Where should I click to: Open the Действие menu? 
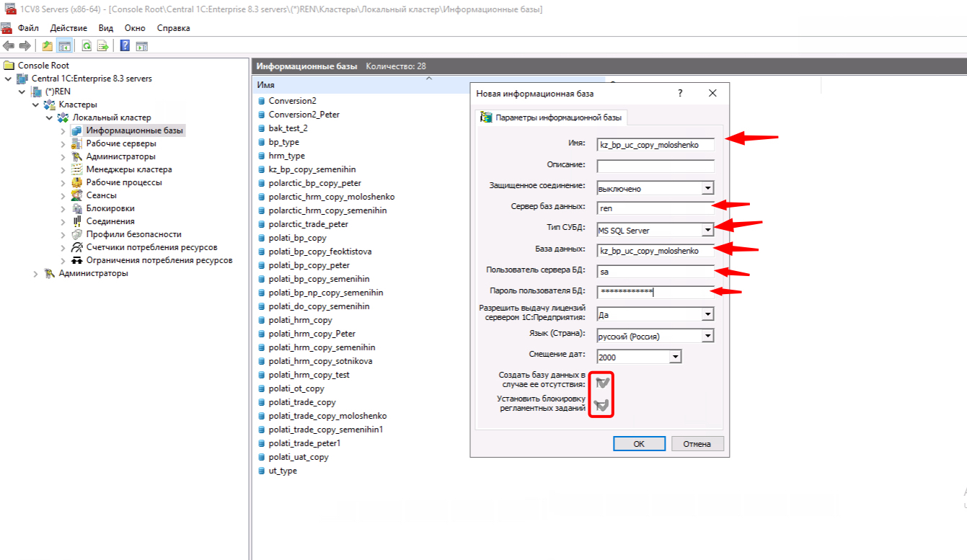click(69, 28)
